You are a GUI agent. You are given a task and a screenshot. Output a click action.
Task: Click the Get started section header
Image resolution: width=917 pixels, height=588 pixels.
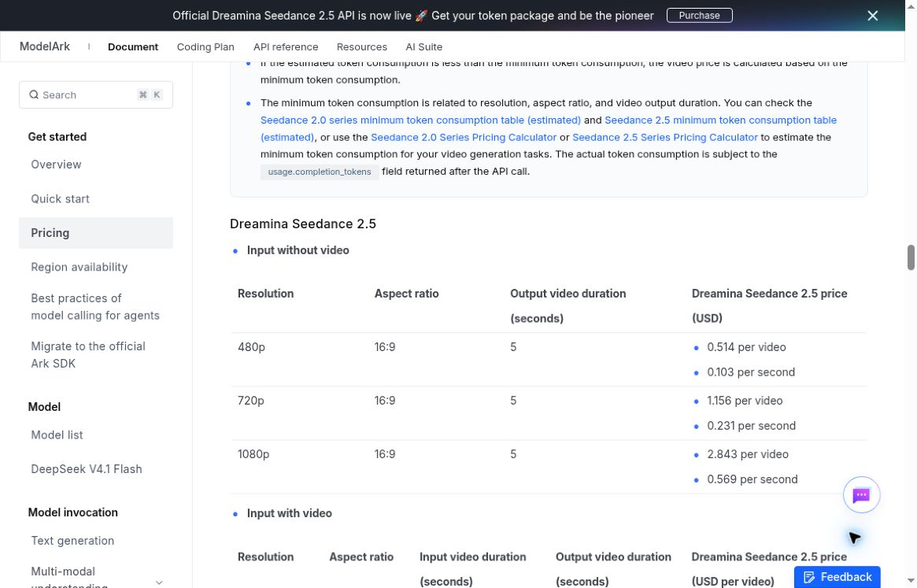click(x=57, y=137)
